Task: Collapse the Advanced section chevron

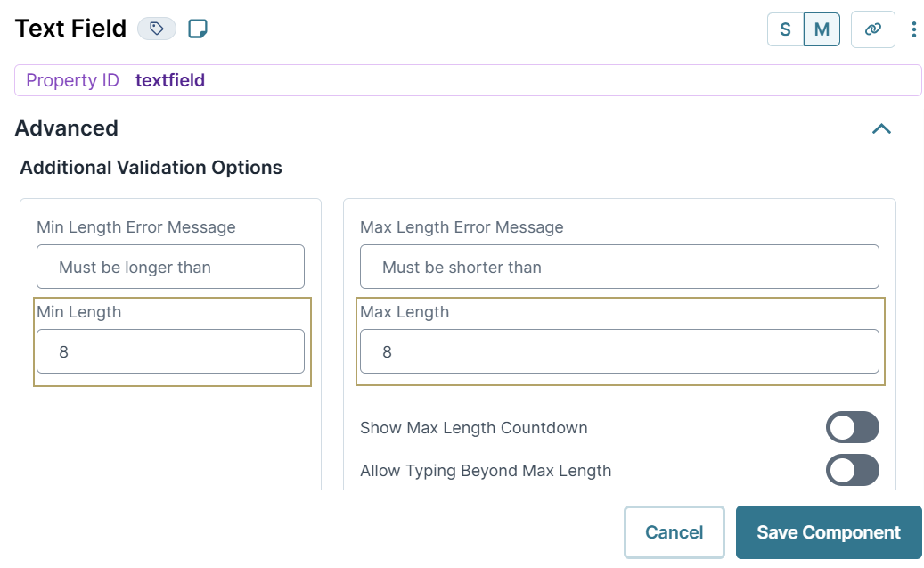Action: tap(881, 128)
